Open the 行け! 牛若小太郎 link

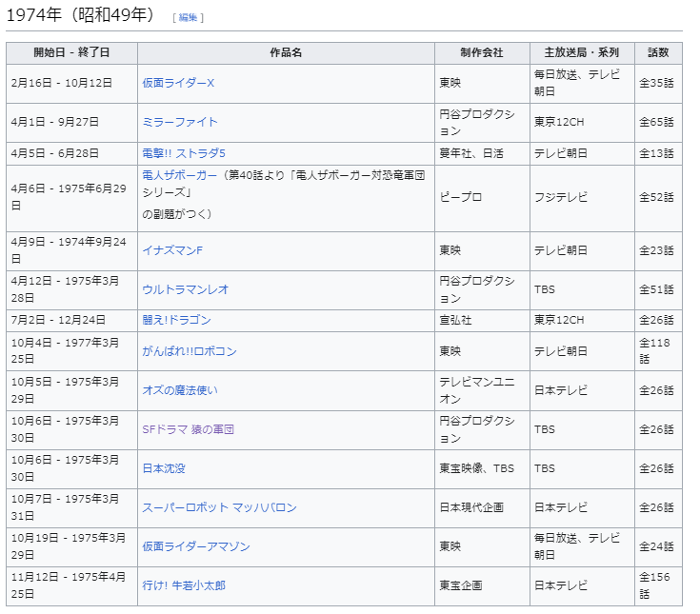click(184, 585)
